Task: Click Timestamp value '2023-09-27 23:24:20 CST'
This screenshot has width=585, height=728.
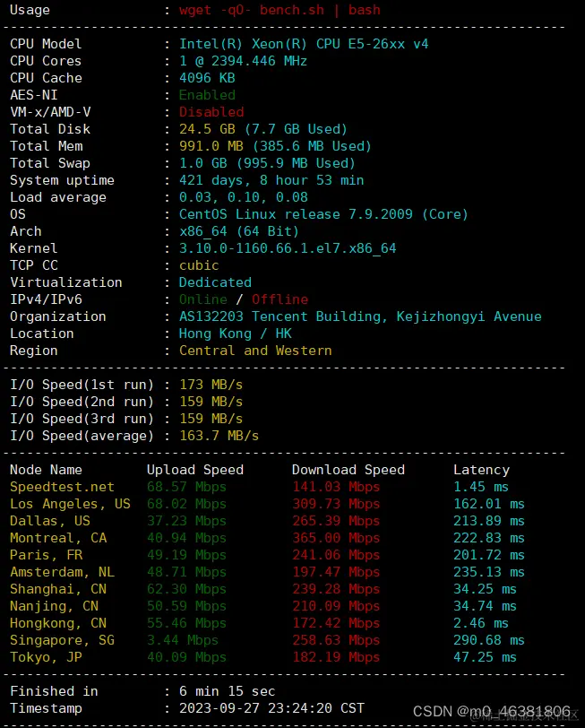Action: 271,708
